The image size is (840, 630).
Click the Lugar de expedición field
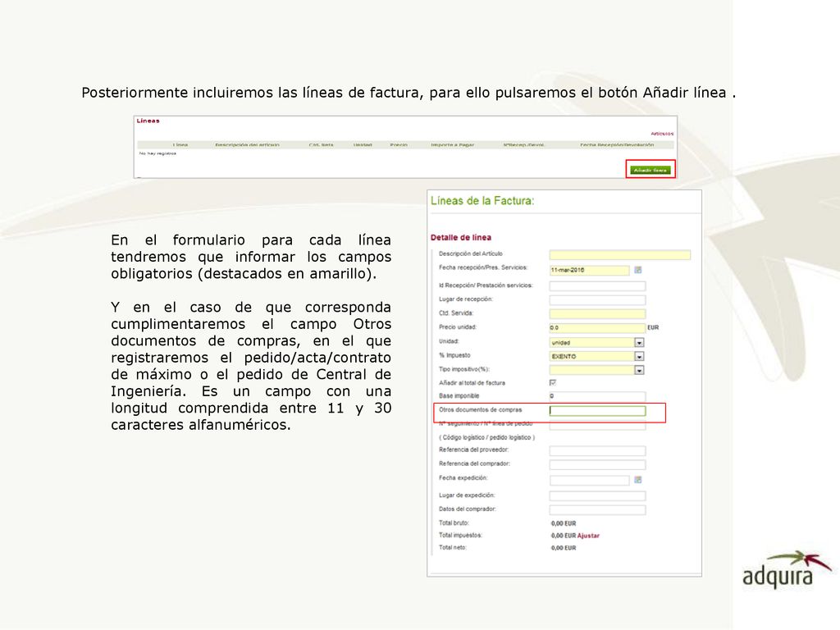pyautogui.click(x=597, y=496)
